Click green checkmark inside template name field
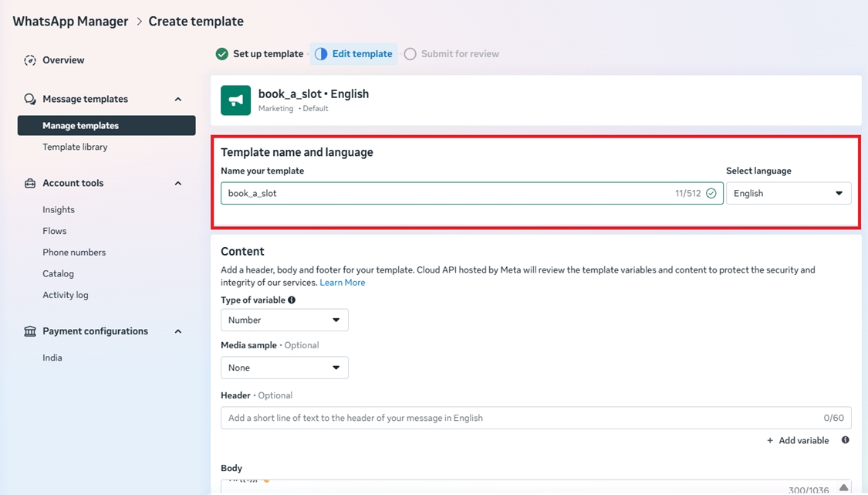This screenshot has height=495, width=868. [711, 193]
